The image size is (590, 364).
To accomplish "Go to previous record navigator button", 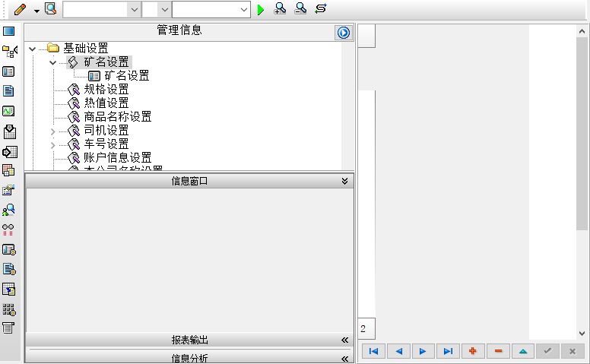I will pos(398,351).
